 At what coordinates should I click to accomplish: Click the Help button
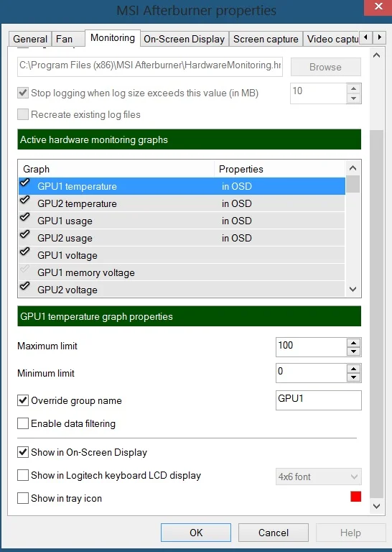coord(350,533)
